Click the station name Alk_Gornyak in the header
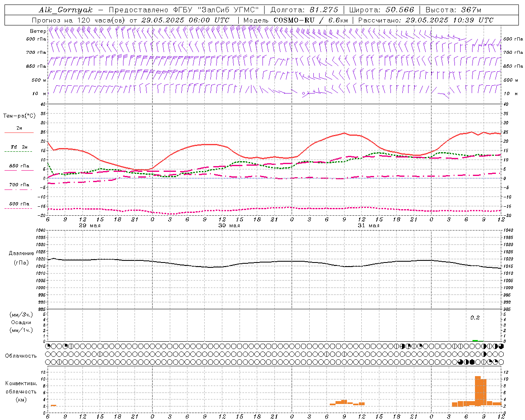This screenshot has height=420, width=525. pos(66,10)
